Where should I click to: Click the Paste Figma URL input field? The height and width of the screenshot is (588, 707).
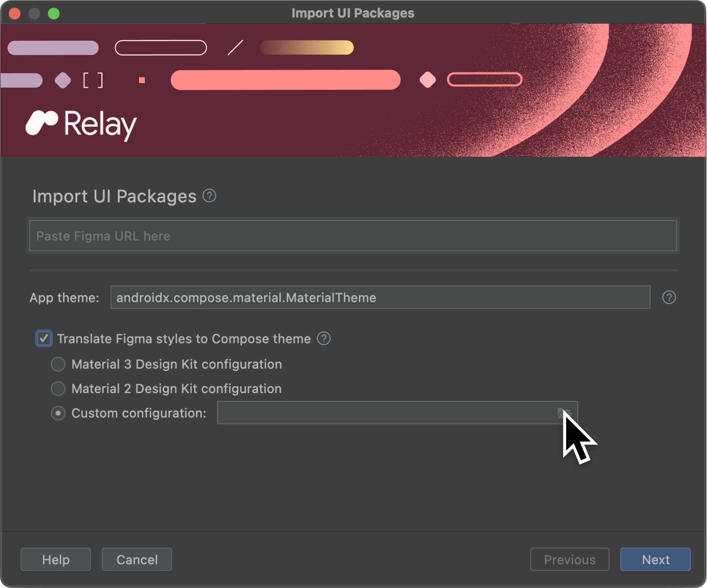[x=353, y=236]
